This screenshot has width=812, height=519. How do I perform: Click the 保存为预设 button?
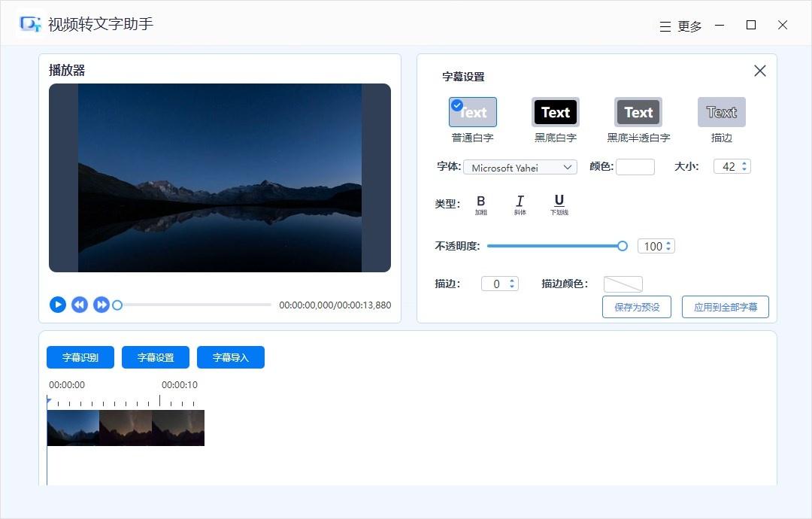[637, 307]
